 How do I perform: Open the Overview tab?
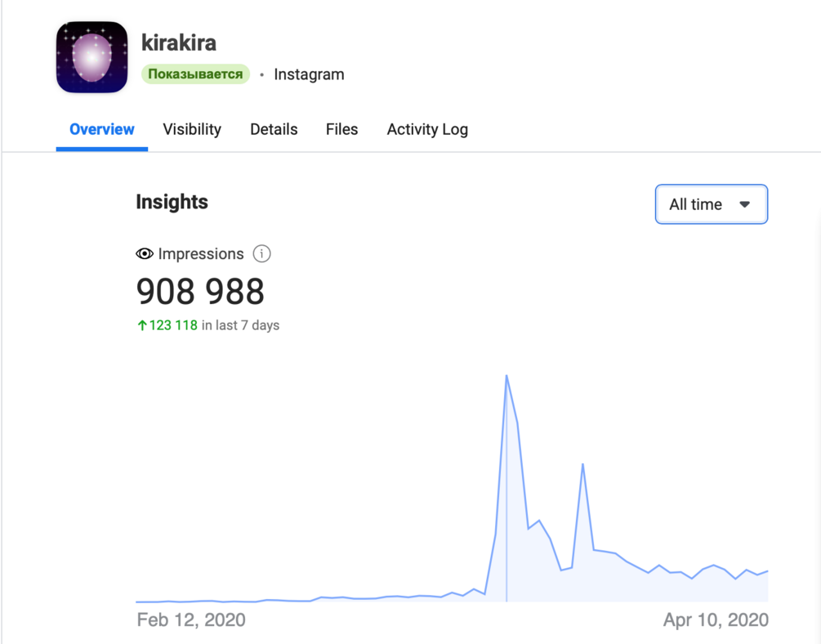click(x=101, y=129)
